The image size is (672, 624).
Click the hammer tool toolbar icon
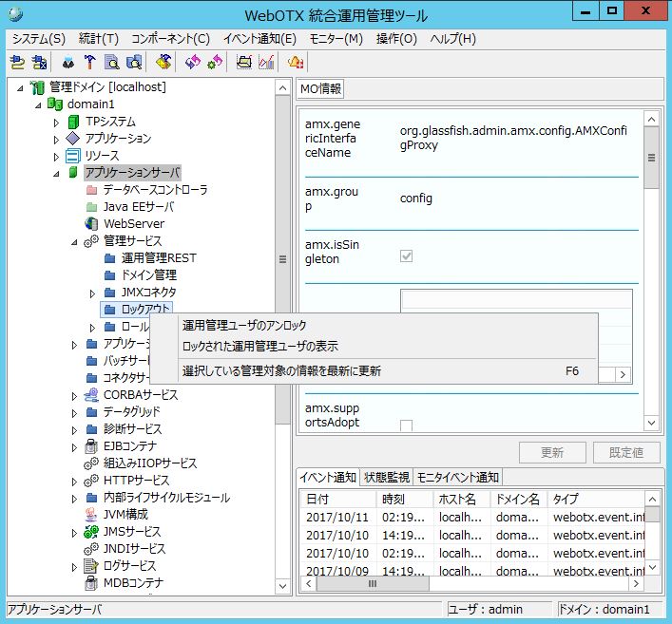tap(89, 63)
